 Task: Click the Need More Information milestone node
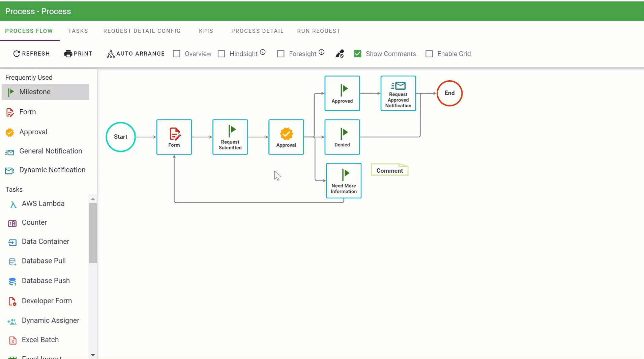343,181
